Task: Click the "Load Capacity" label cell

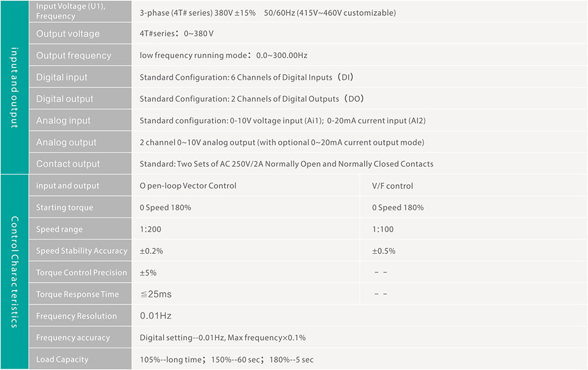Action: pyautogui.click(x=62, y=359)
